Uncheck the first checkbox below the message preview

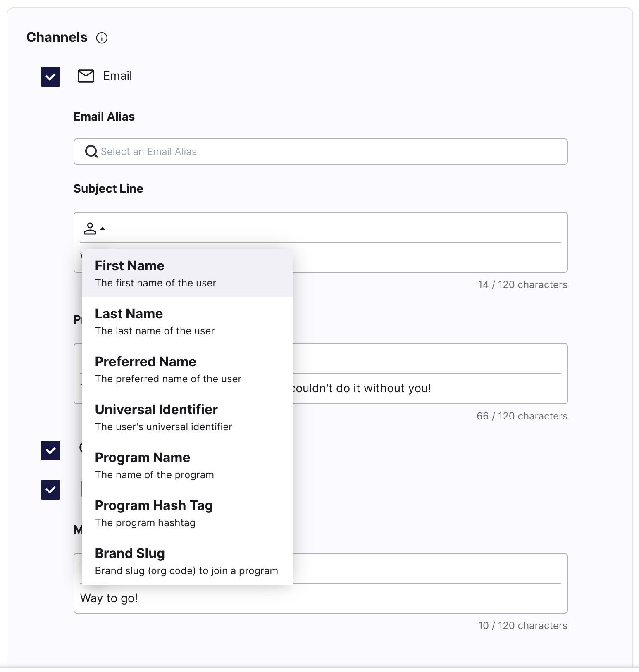click(50, 450)
